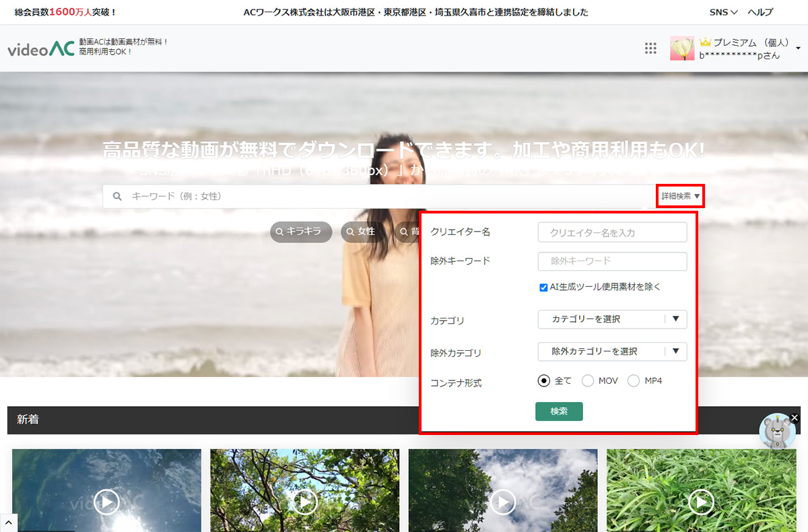
Task: Select MOV container format radio
Action: point(588,381)
